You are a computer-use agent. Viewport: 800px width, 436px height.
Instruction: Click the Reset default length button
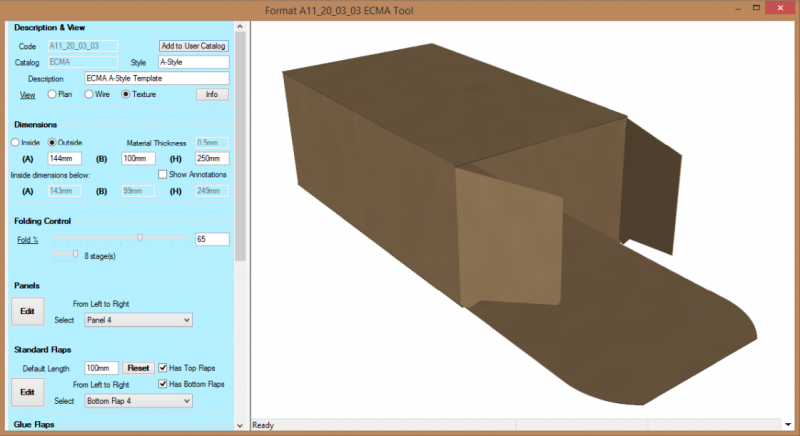[138, 368]
